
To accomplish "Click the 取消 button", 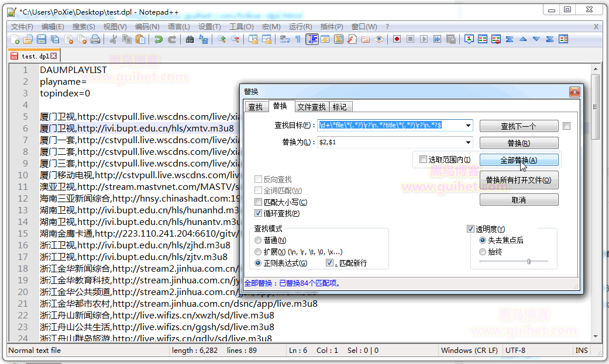I will pos(519,200).
